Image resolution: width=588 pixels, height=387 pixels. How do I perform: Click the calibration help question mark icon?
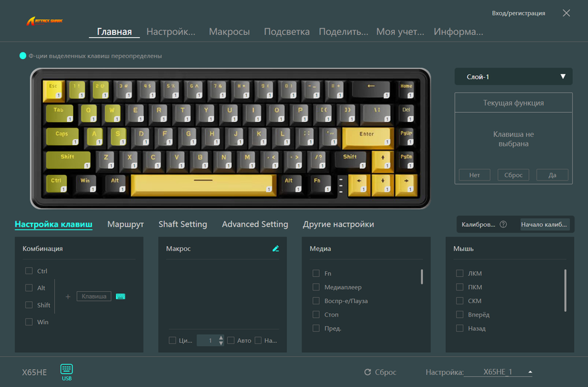tap(504, 224)
